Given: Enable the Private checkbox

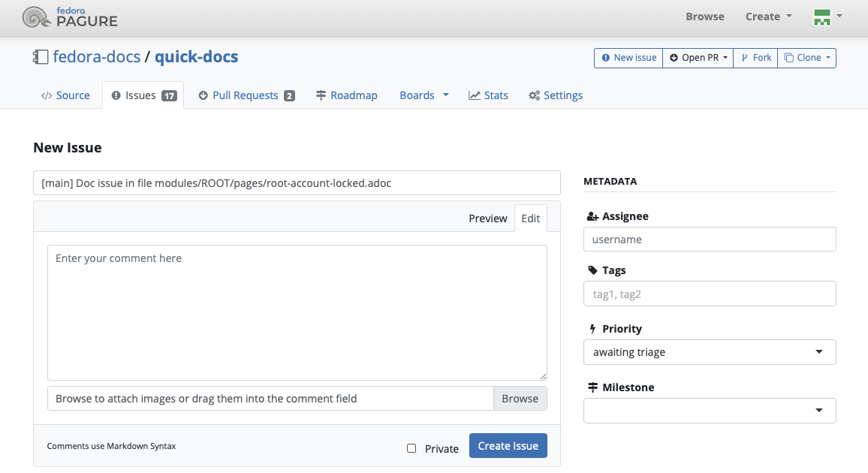Looking at the screenshot, I should coord(411,448).
